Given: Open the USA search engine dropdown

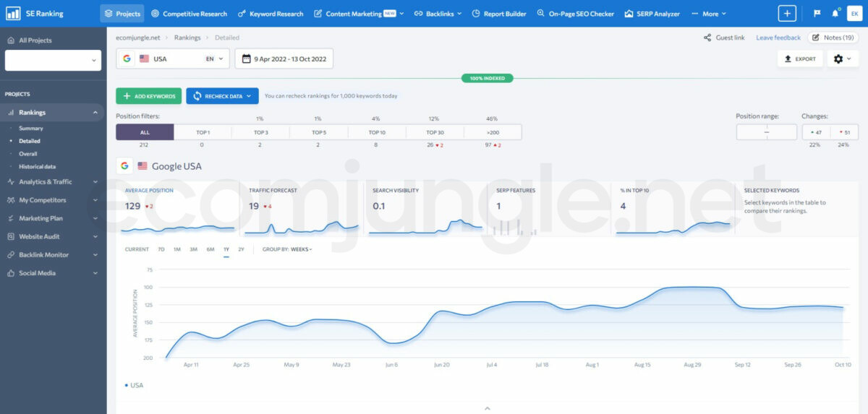Looking at the screenshot, I should click(x=173, y=59).
